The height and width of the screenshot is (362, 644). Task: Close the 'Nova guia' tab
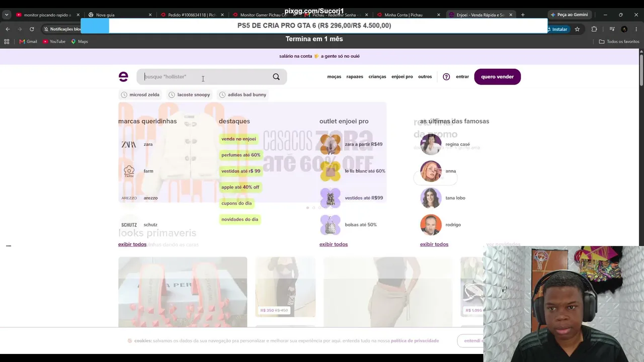[x=150, y=15]
